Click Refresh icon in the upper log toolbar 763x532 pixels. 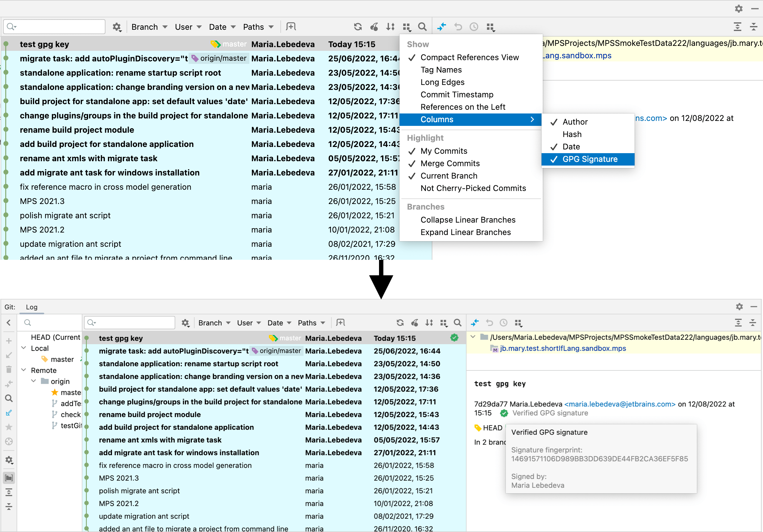click(358, 27)
